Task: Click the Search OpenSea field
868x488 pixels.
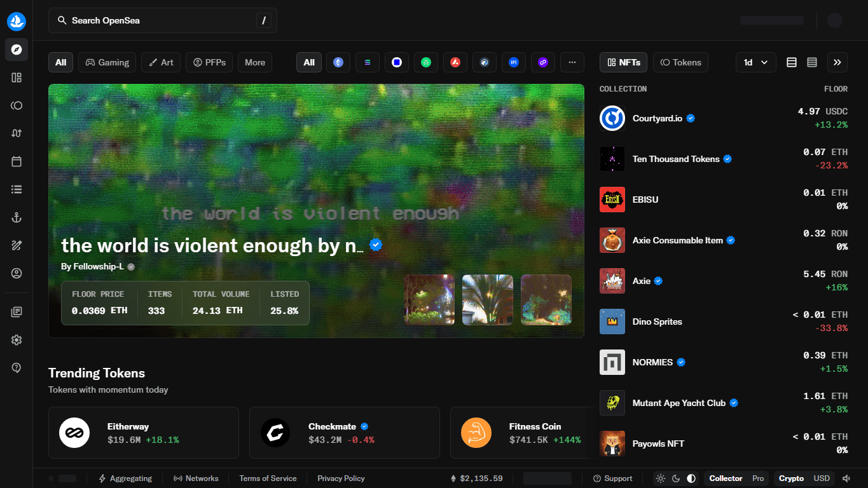Action: (163, 20)
